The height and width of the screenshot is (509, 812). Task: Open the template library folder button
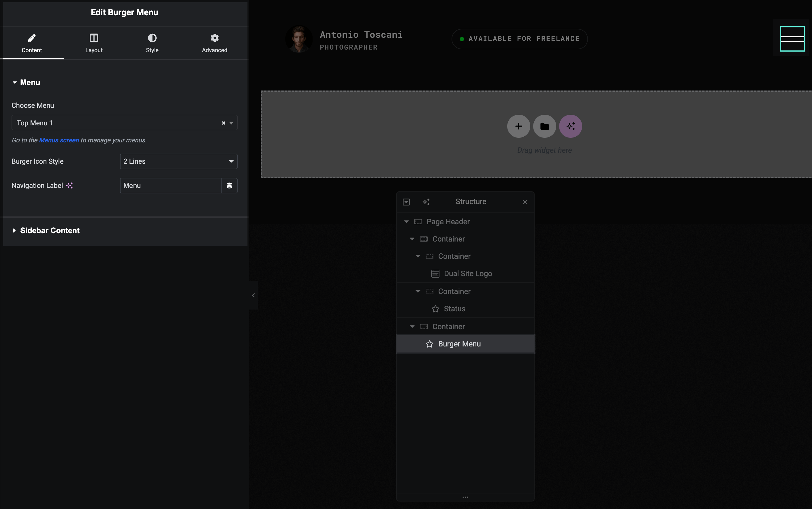tap(544, 126)
